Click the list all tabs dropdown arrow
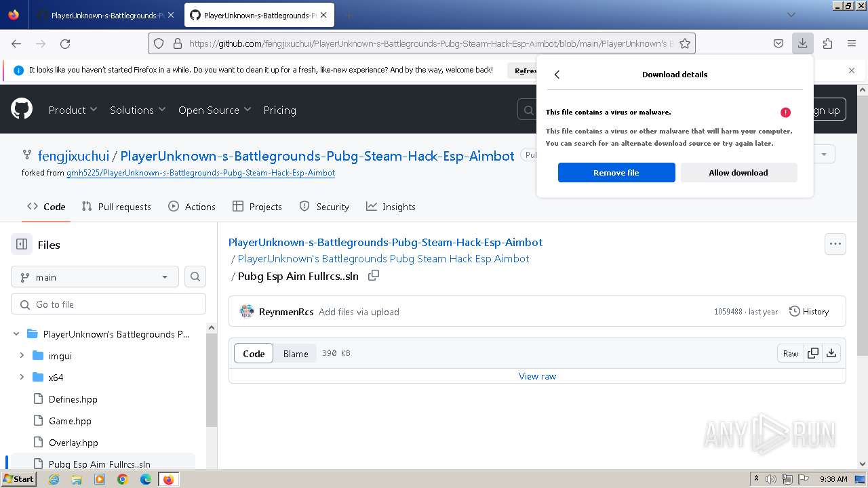The image size is (868, 488). (x=791, y=15)
